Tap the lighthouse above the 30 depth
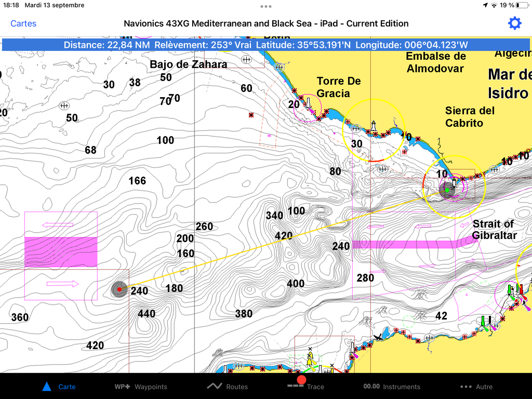This screenshot has width=532, height=399. point(374,126)
